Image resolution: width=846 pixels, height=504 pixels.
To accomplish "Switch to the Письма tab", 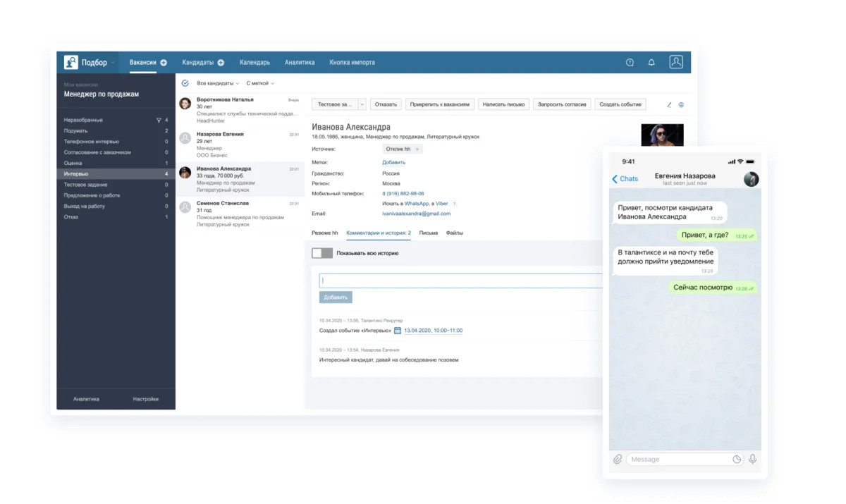I will pos(428,233).
